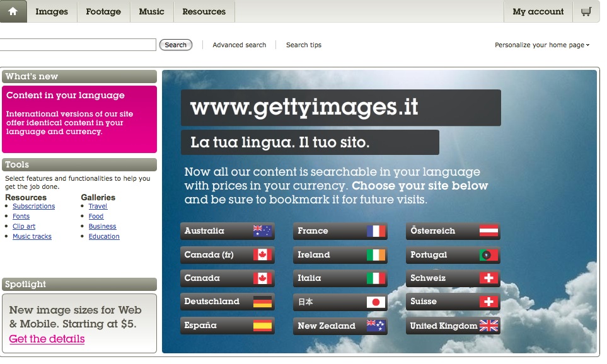Go to the home page icon

(13, 11)
